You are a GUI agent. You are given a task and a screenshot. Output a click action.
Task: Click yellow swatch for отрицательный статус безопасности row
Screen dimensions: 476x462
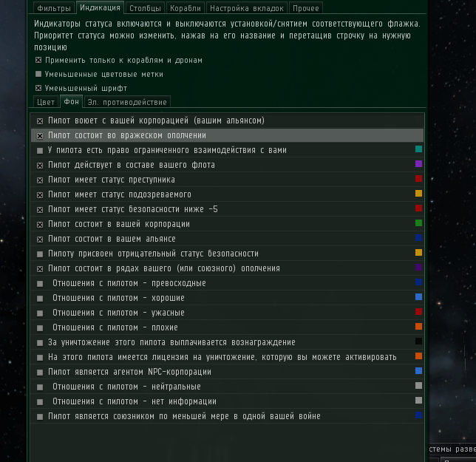coord(418,252)
